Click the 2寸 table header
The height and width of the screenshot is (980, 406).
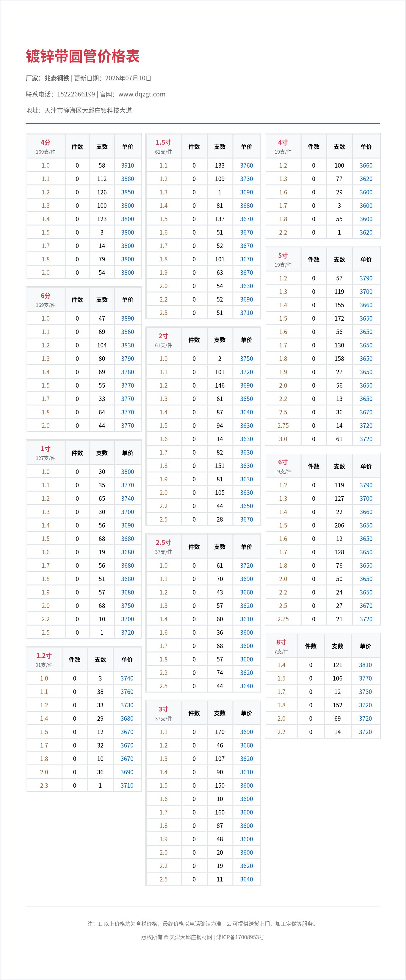tap(164, 339)
